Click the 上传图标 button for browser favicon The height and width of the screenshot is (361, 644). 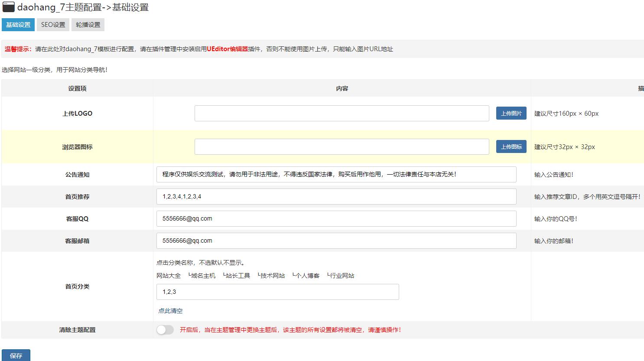click(x=511, y=146)
